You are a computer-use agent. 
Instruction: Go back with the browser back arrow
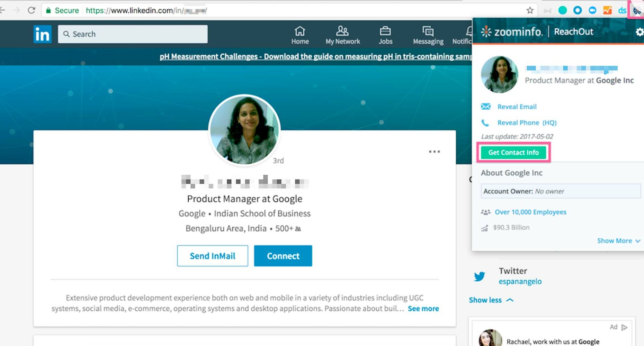pyautogui.click(x=2, y=10)
